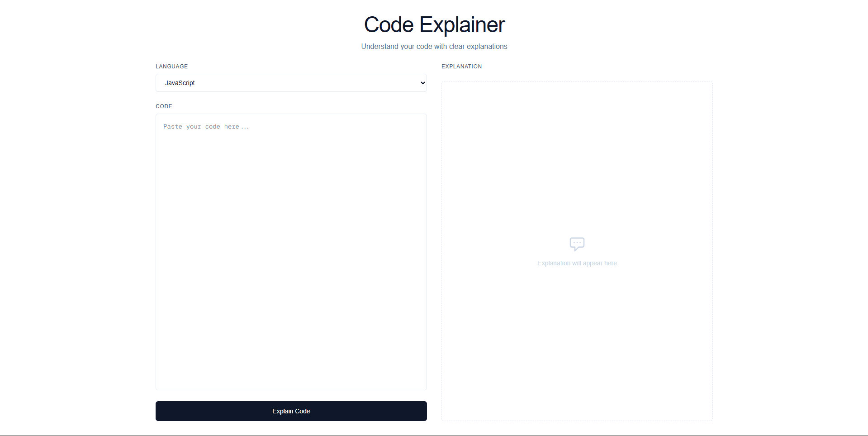Click the speech bubble icon in explanation panel
The width and height of the screenshot is (868, 436).
point(577,244)
